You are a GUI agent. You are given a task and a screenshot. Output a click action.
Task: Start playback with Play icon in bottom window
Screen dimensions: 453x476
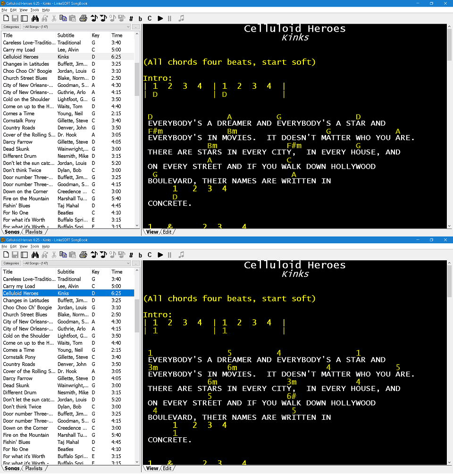pos(160,255)
